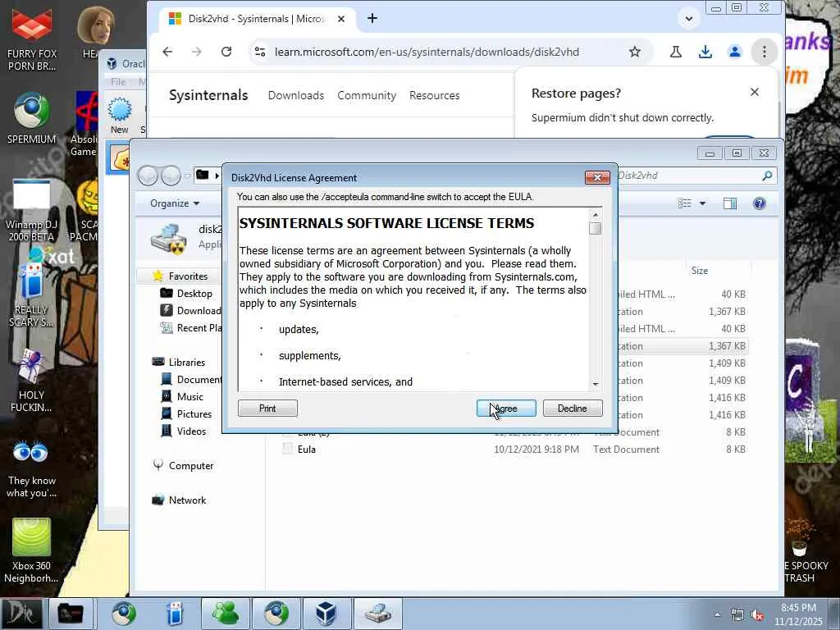Click the browser address bar URL
The height and width of the screenshot is (630, 840).
[427, 52]
